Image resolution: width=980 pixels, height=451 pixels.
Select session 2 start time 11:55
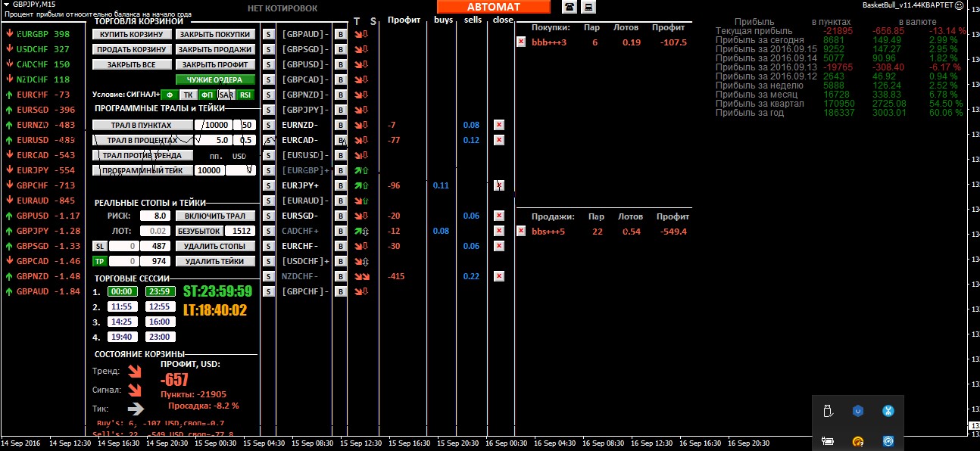click(122, 306)
